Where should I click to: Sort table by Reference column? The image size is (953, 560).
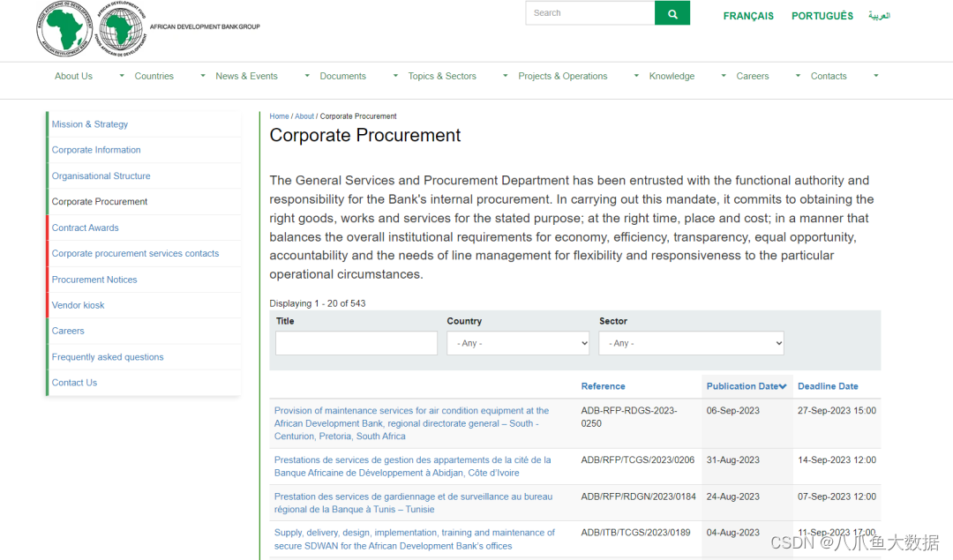click(603, 386)
